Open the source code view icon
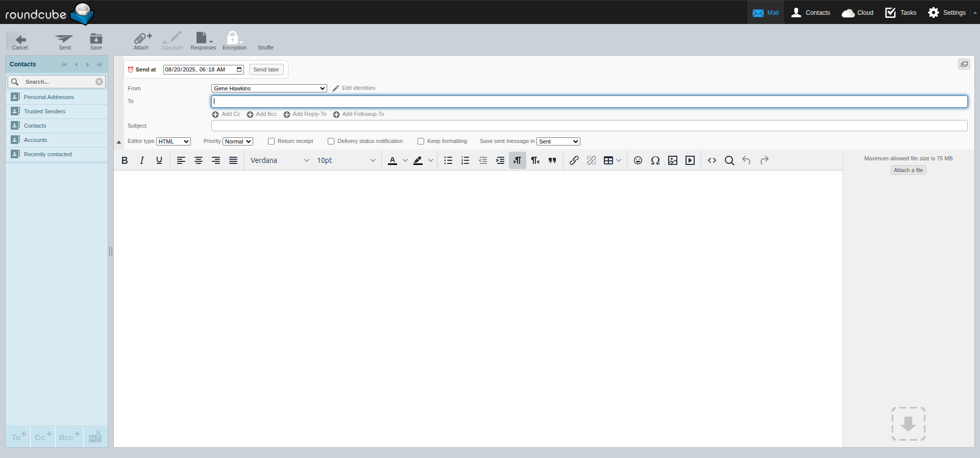 (x=712, y=160)
